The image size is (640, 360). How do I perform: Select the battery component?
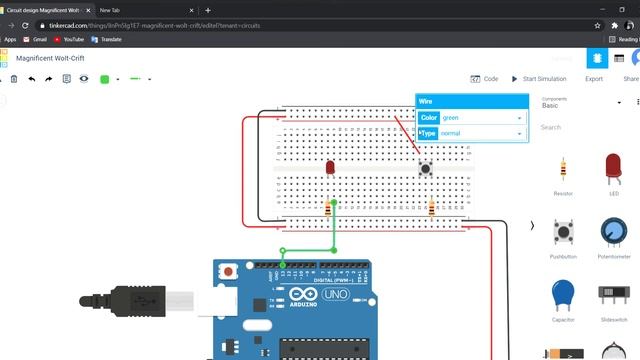coord(563,353)
